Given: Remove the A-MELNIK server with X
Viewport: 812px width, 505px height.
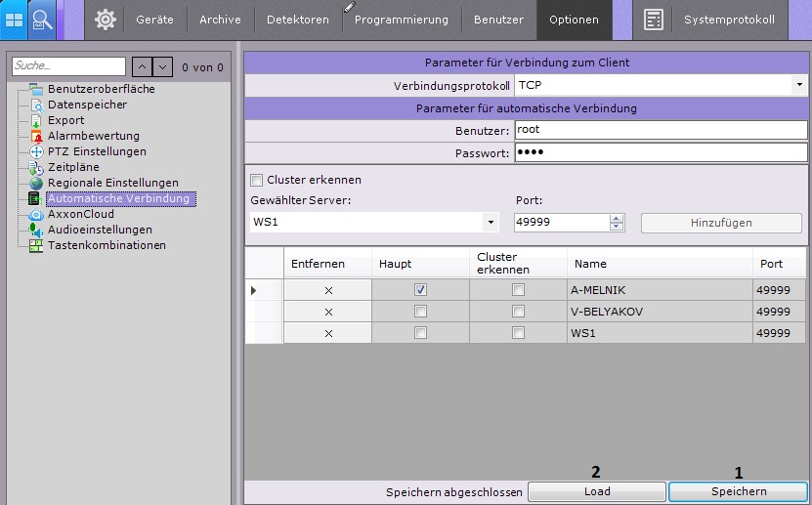Looking at the screenshot, I should click(328, 290).
